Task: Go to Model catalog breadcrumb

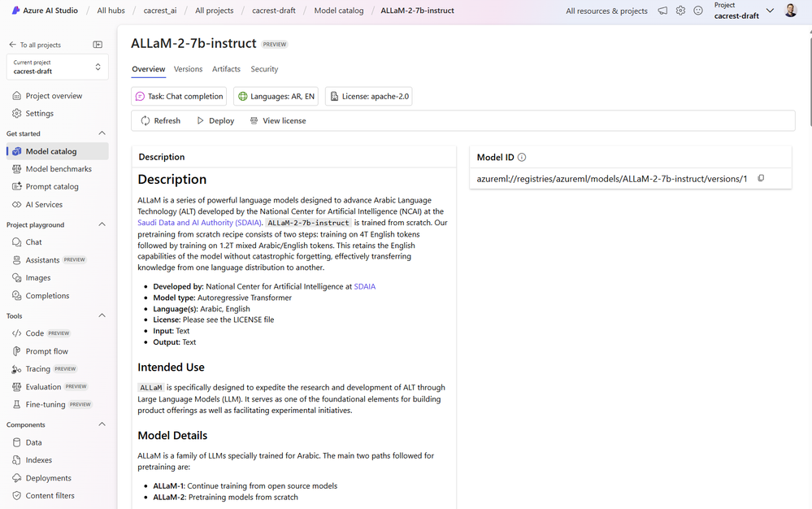Action: tap(339, 11)
